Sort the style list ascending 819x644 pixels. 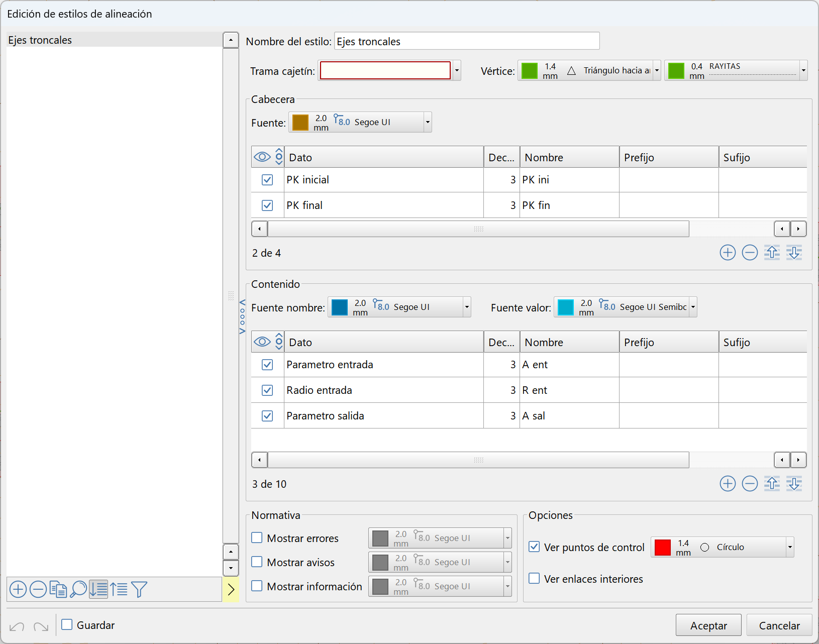[119, 589]
